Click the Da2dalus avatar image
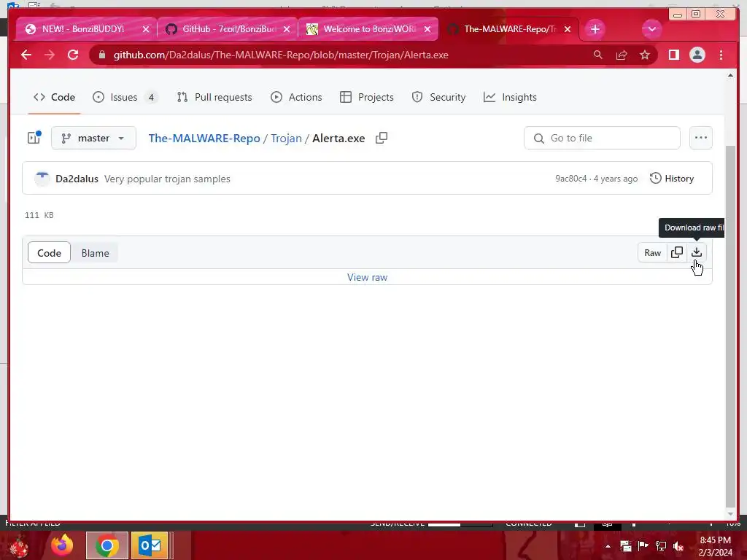The image size is (747, 560). click(42, 179)
